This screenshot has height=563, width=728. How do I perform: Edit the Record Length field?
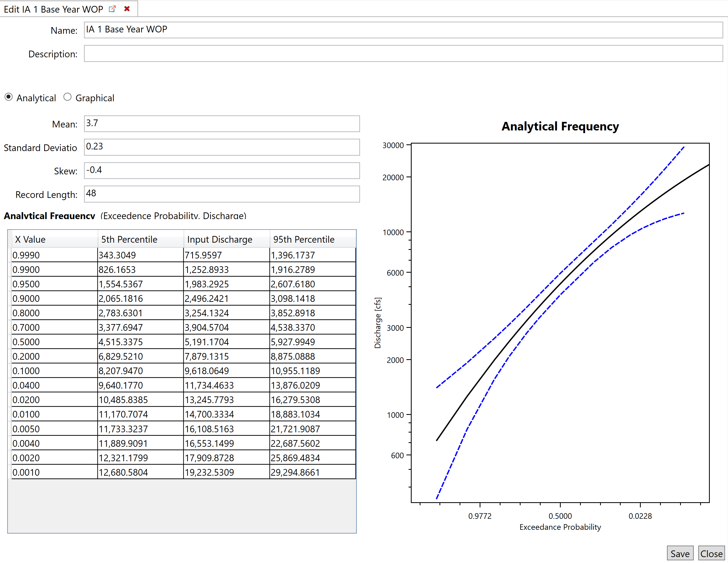[222, 194]
